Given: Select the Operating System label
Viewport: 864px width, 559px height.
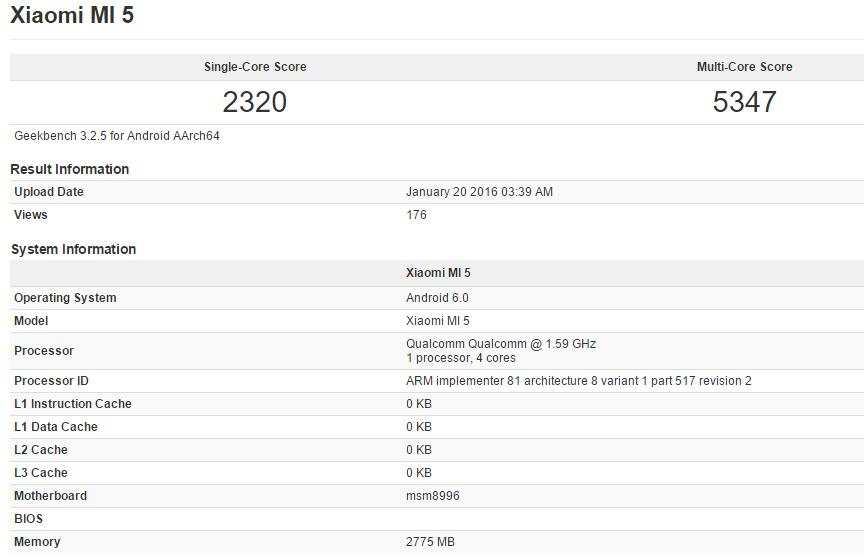Looking at the screenshot, I should [65, 298].
